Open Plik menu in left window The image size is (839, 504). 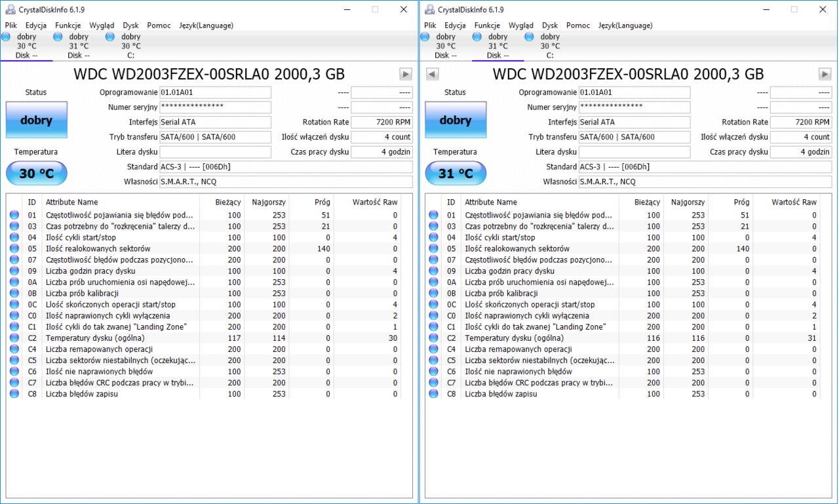(x=10, y=26)
